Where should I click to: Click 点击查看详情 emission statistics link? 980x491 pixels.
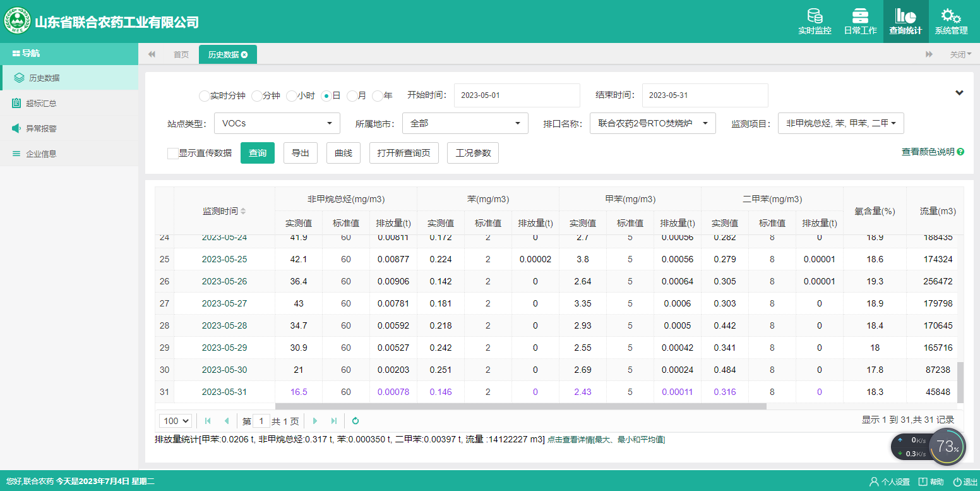(x=606, y=439)
